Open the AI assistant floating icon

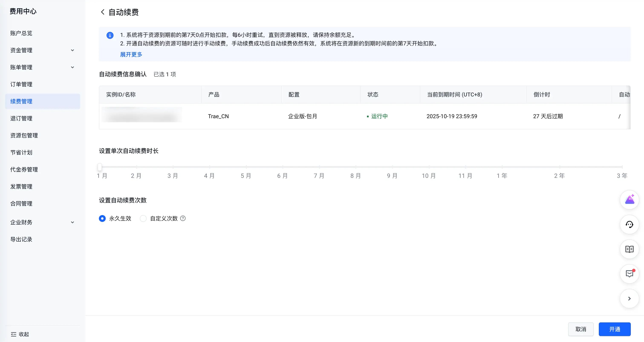coord(629,200)
